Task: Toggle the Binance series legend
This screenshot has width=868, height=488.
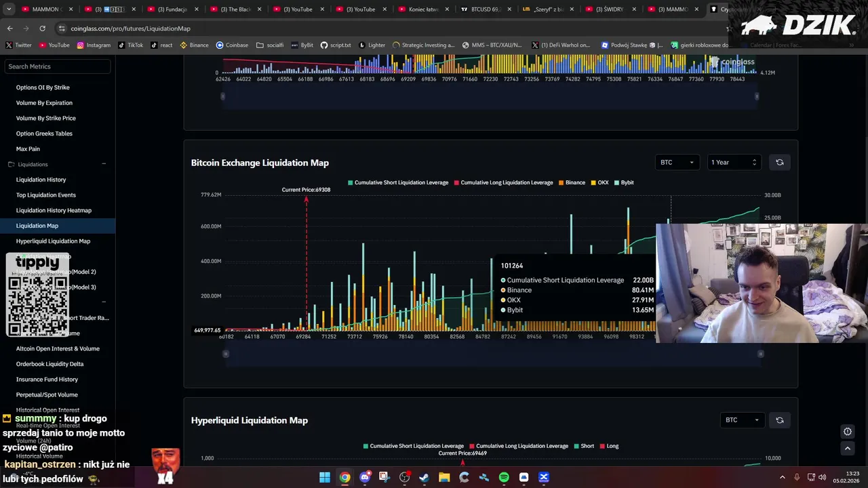Action: [x=572, y=182]
